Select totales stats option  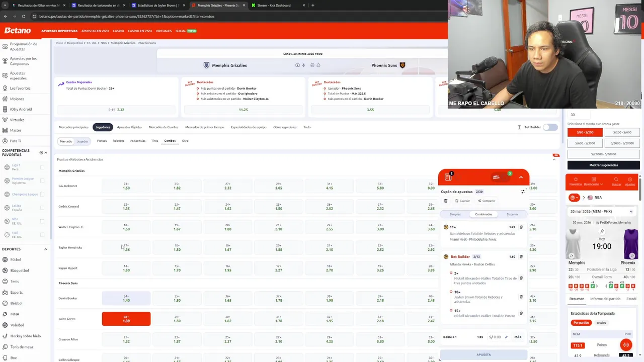coord(601,323)
